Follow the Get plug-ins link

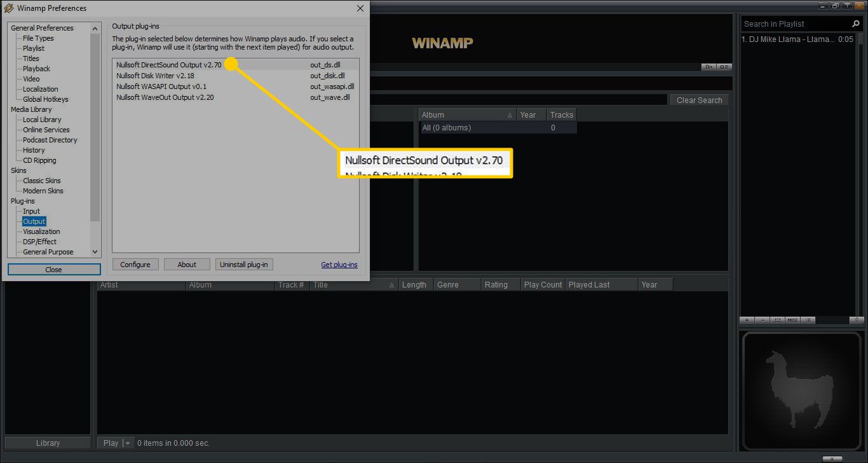click(x=339, y=265)
